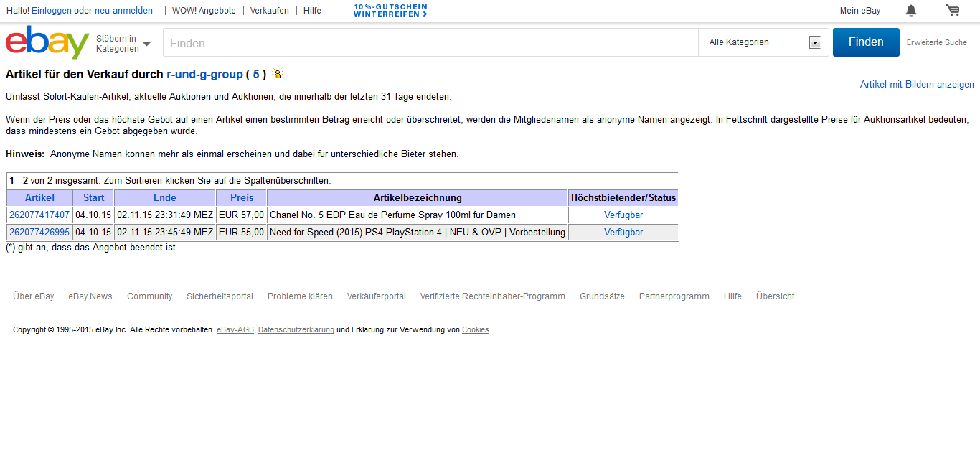Click the Winterreifen 10% voucher banner

pyautogui.click(x=390, y=10)
